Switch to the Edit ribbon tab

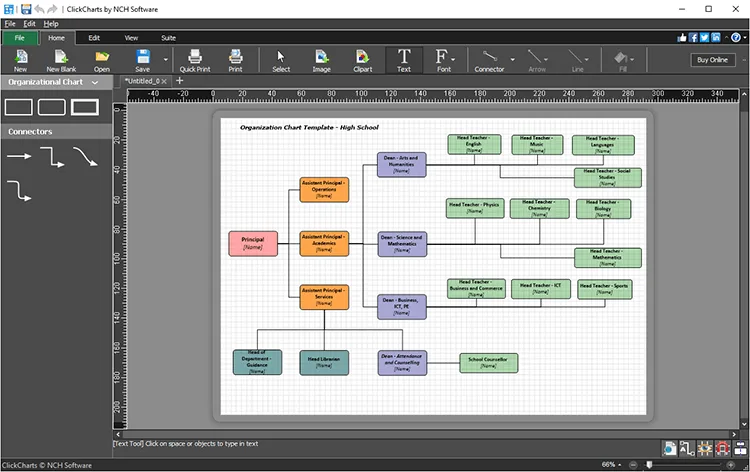[94, 38]
